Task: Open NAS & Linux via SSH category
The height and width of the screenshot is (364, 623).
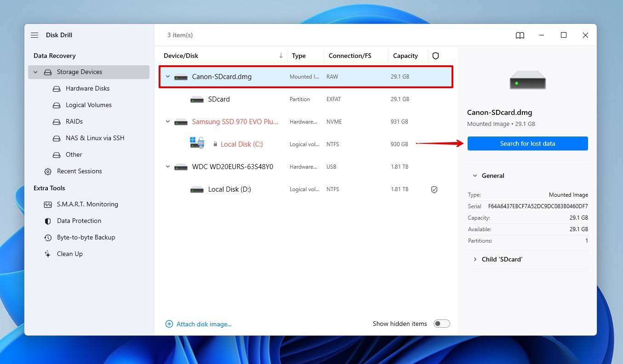Action: pos(95,138)
